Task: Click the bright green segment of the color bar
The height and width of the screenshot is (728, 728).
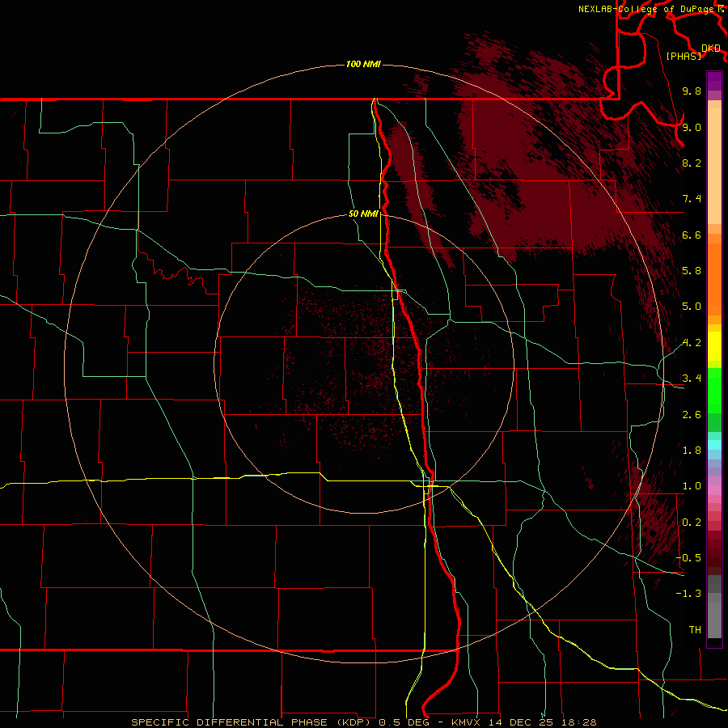Action: coord(714,390)
